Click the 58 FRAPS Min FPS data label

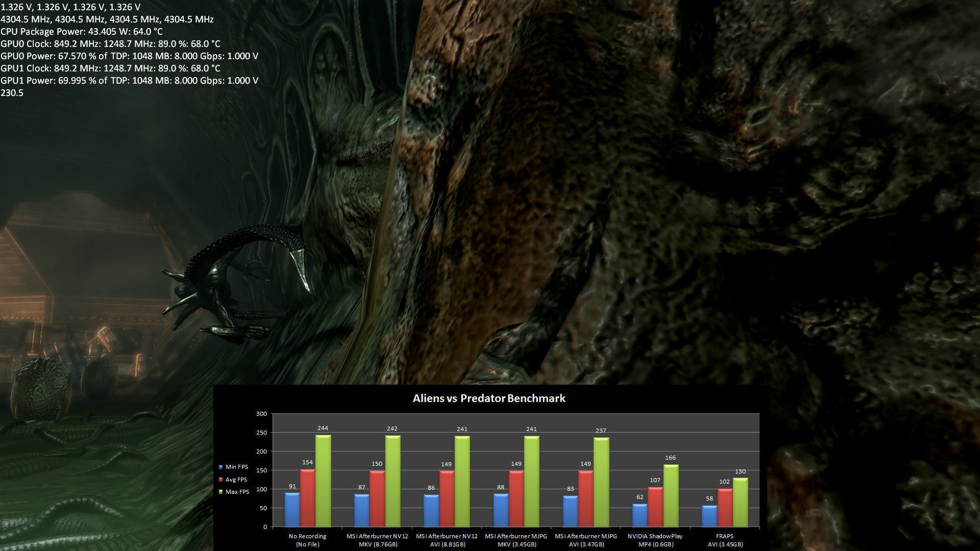(x=709, y=499)
